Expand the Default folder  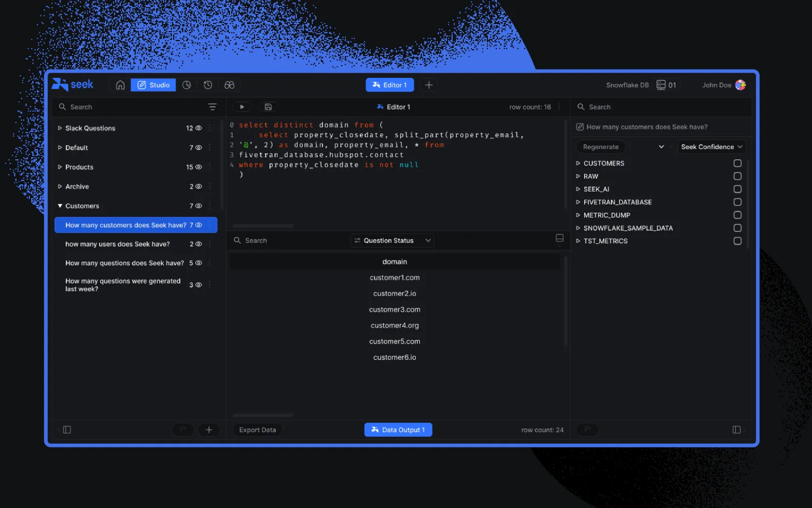point(60,147)
